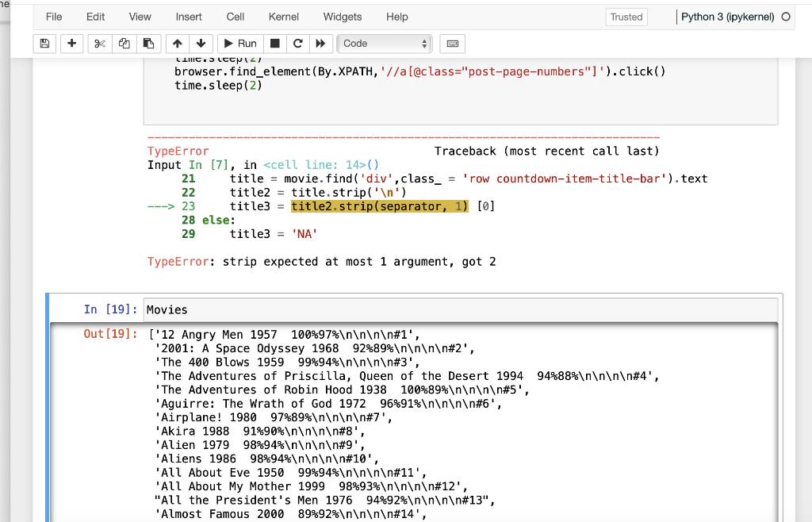Insert a new cell below with plus icon
This screenshot has width=812, height=522.
point(71,44)
